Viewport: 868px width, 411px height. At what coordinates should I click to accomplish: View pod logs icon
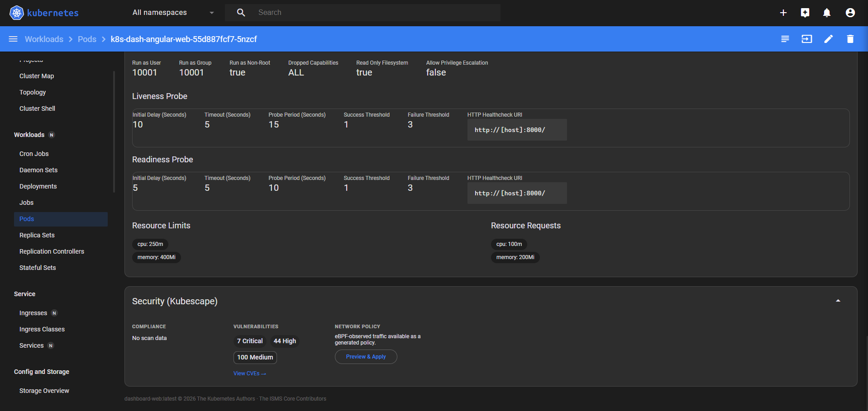click(x=785, y=39)
